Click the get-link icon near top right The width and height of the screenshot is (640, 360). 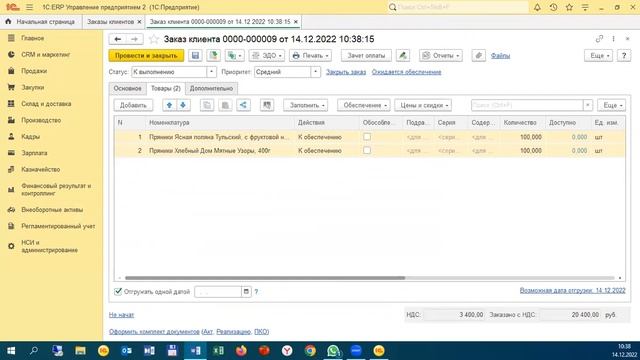pos(599,39)
